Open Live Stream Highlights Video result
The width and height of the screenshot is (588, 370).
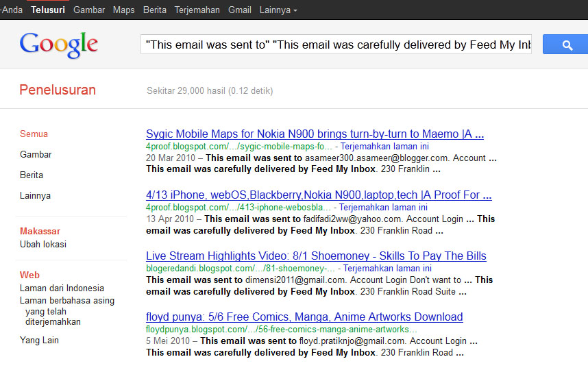[x=316, y=256]
